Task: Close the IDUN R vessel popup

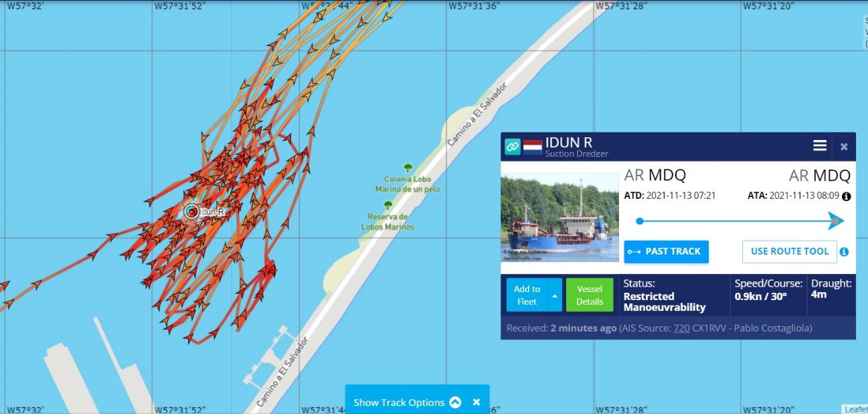Action: pyautogui.click(x=844, y=147)
